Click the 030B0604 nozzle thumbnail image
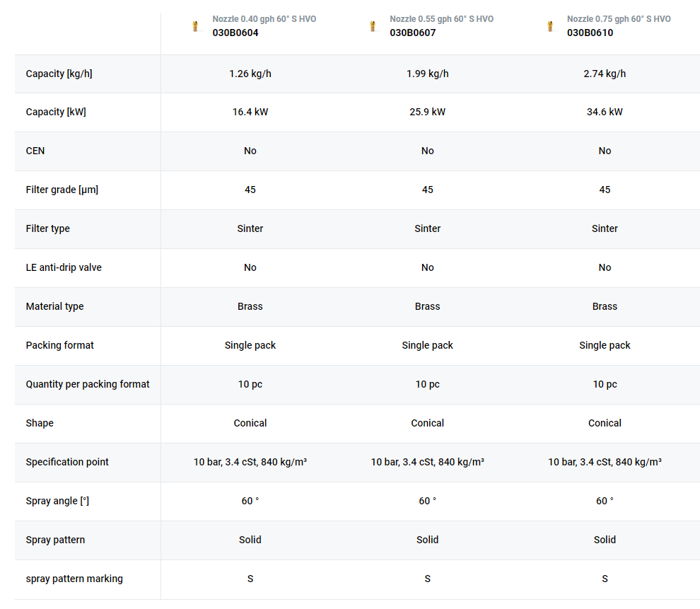Image resolution: width=700 pixels, height=609 pixels. tap(195, 26)
